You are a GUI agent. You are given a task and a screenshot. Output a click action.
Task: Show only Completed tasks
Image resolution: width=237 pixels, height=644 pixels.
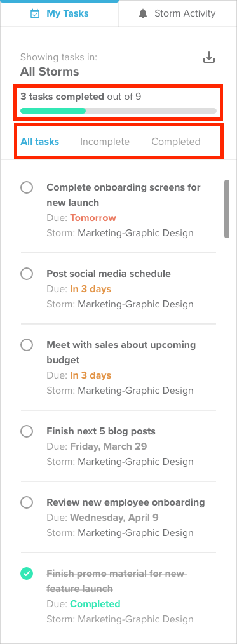tap(176, 142)
